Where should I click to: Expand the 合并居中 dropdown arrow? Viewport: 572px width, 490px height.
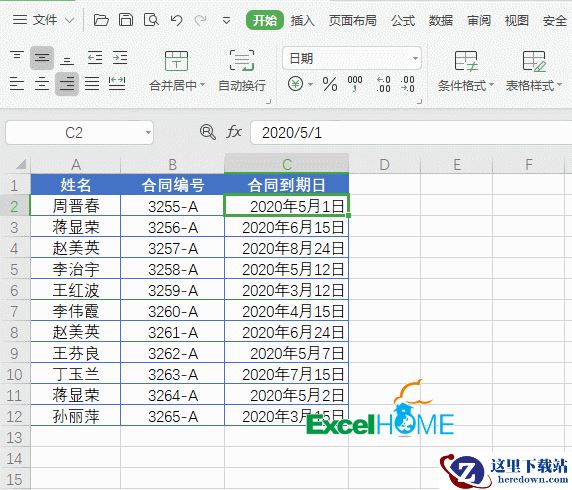pos(202,85)
